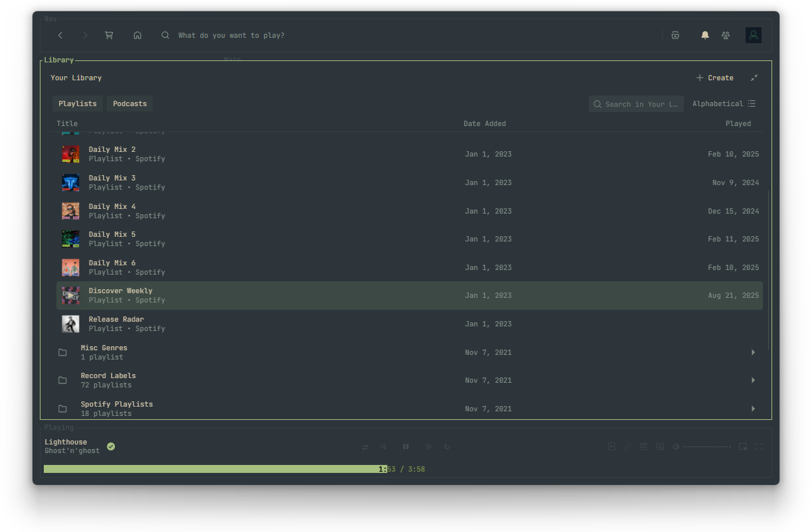Sort by the Title column header
Screen dimensions: 812x532
pyautogui.click(x=67, y=123)
